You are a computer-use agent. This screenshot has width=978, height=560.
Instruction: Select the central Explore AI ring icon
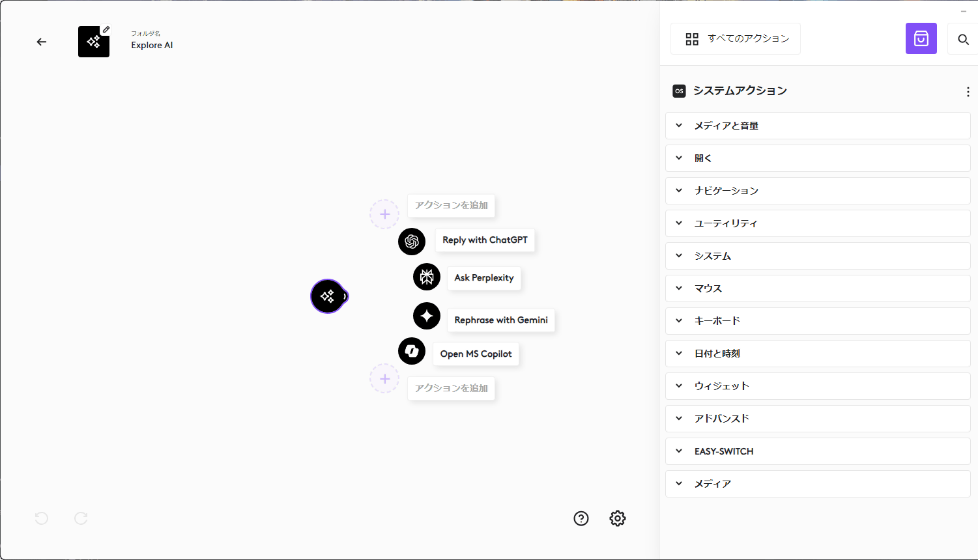328,296
